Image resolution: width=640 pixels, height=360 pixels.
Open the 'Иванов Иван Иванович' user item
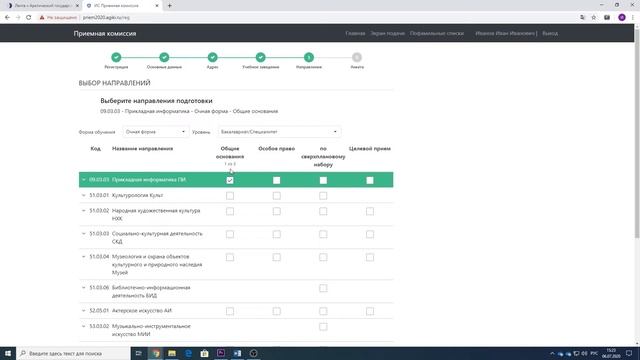506,33
